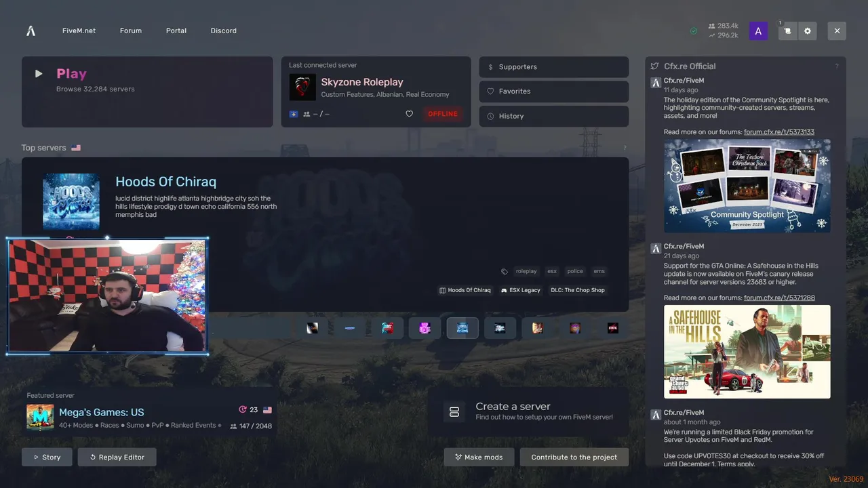
Task: Click the Skyzone Roleplay server logo
Action: click(x=302, y=87)
